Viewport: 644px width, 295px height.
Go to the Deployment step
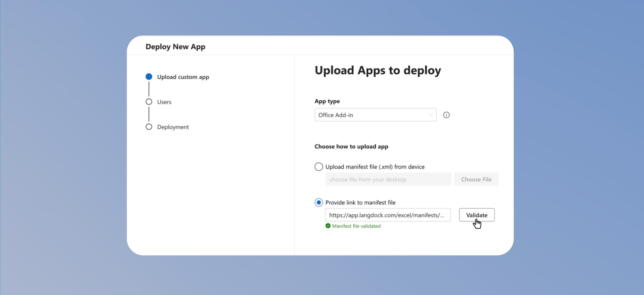[167, 127]
